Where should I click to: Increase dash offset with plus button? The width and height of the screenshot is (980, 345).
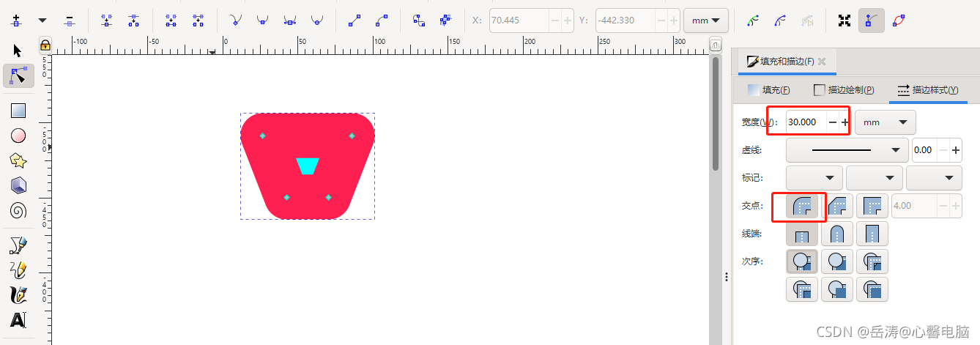[x=956, y=150]
